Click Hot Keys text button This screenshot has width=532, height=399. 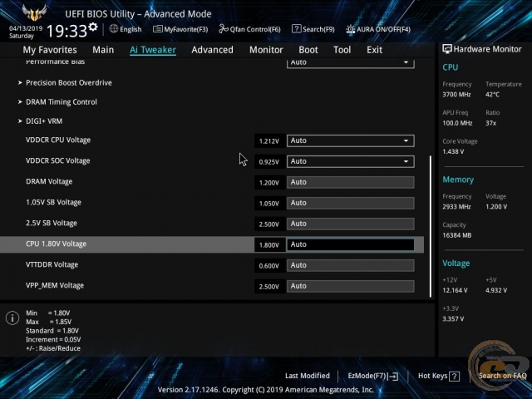click(432, 376)
